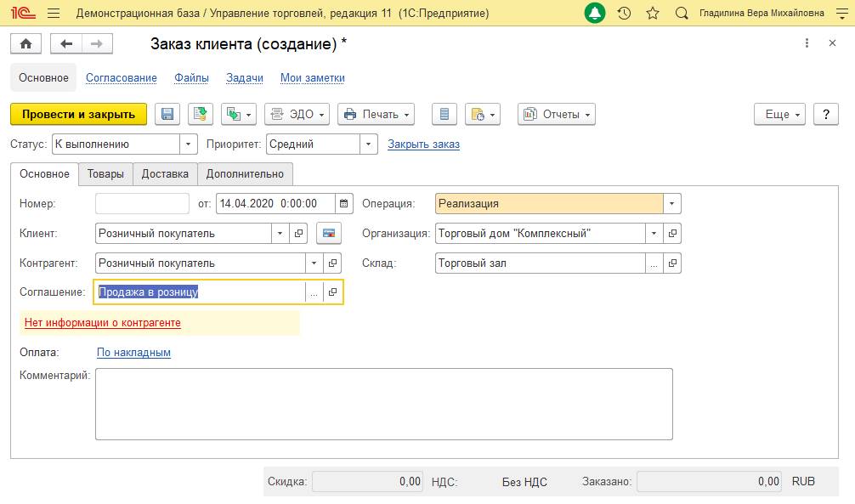The width and height of the screenshot is (855, 504).
Task: Expand the Организация dropdown arrow
Action: (654, 234)
